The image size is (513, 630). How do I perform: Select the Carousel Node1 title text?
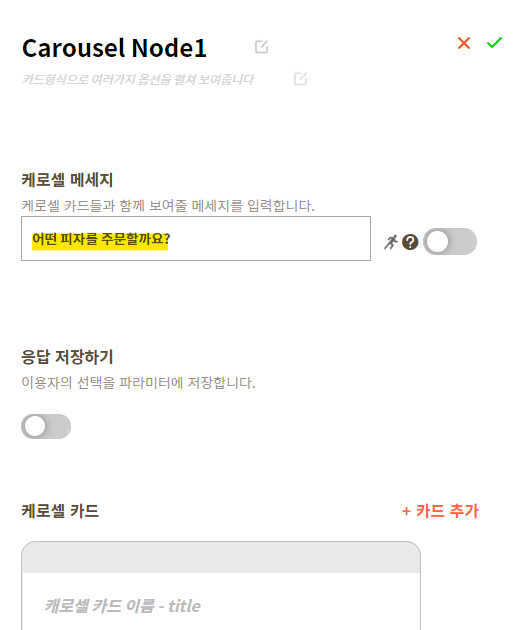click(114, 48)
